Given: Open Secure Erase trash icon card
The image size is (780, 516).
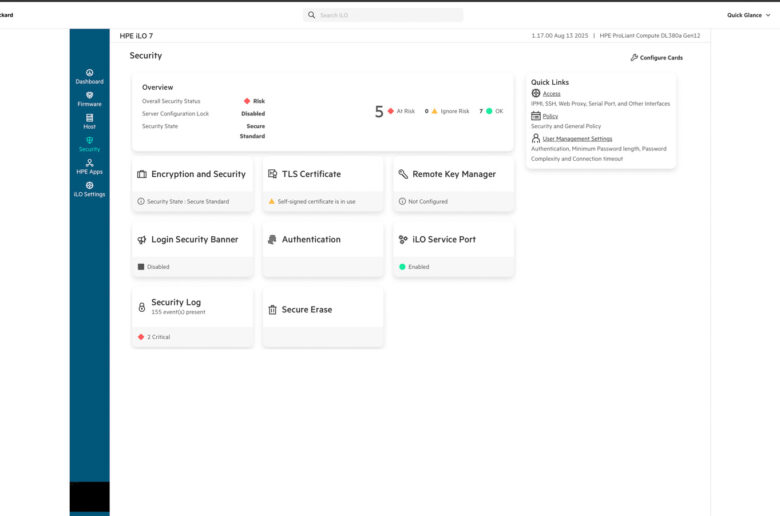Looking at the screenshot, I should pyautogui.click(x=272, y=310).
